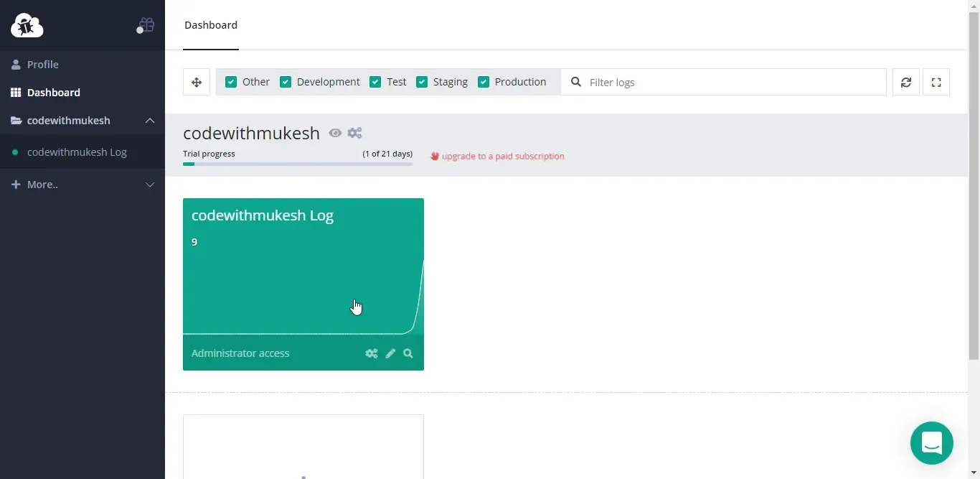The width and height of the screenshot is (980, 479).
Task: Preview organization with the eye icon
Action: [x=335, y=133]
